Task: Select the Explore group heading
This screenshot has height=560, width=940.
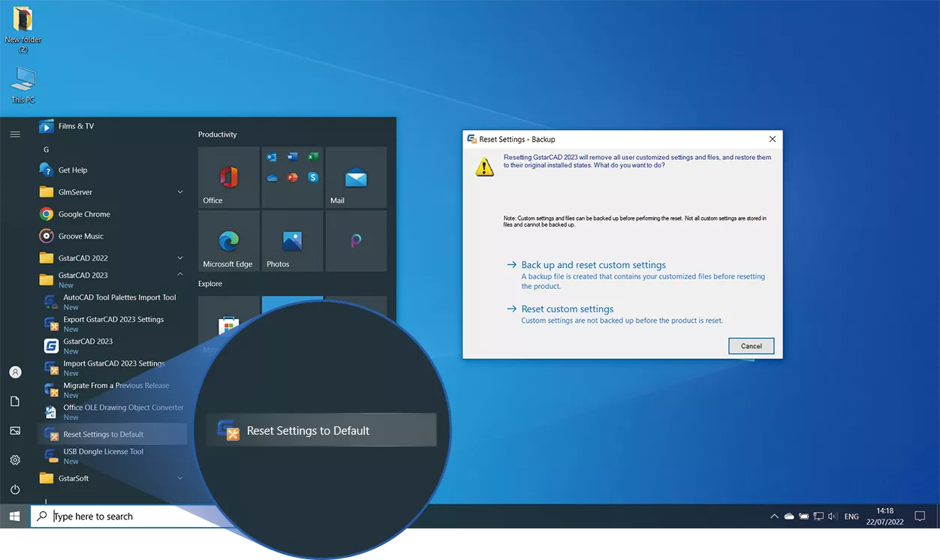Action: pos(210,284)
